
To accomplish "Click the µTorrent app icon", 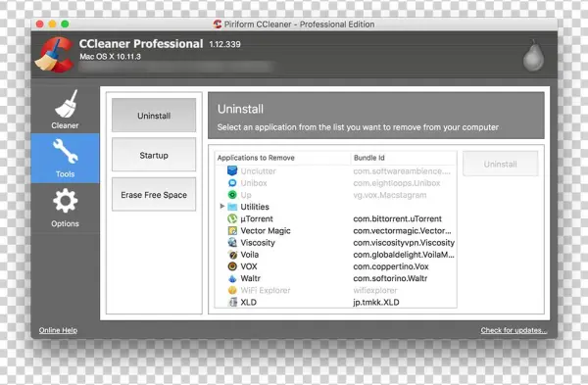I will tap(232, 218).
